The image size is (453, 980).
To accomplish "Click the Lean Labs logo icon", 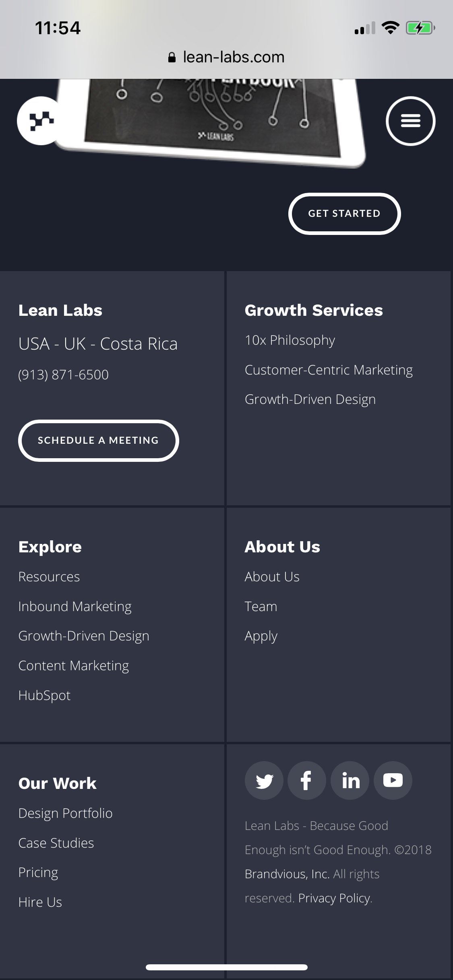I will [39, 121].
